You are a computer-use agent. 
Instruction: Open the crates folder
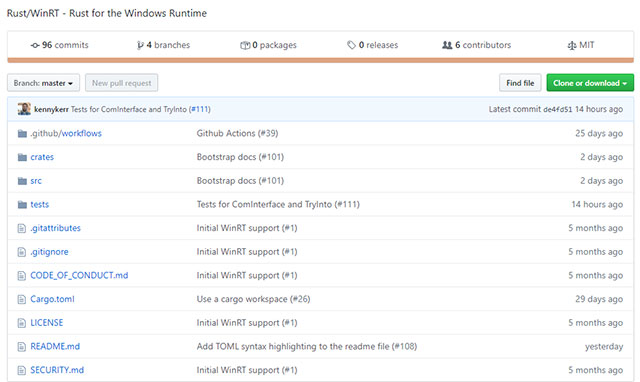coord(42,157)
